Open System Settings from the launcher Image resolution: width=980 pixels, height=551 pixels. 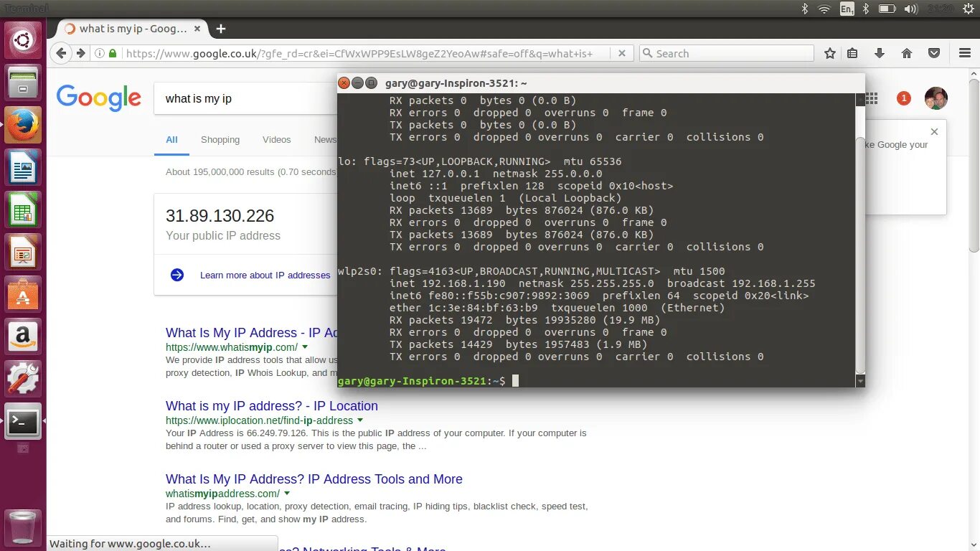24,379
